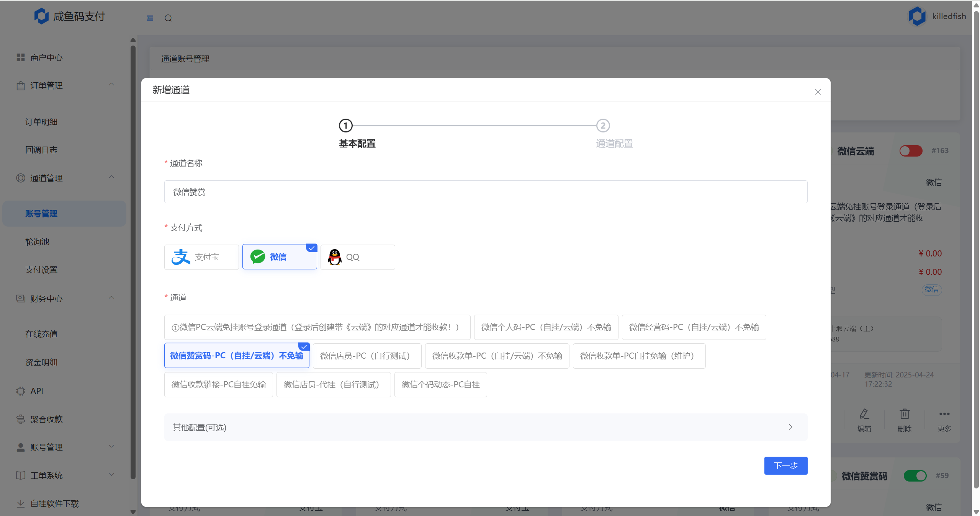Close the 新增通道 dialog
The width and height of the screenshot is (980, 516).
coord(818,92)
